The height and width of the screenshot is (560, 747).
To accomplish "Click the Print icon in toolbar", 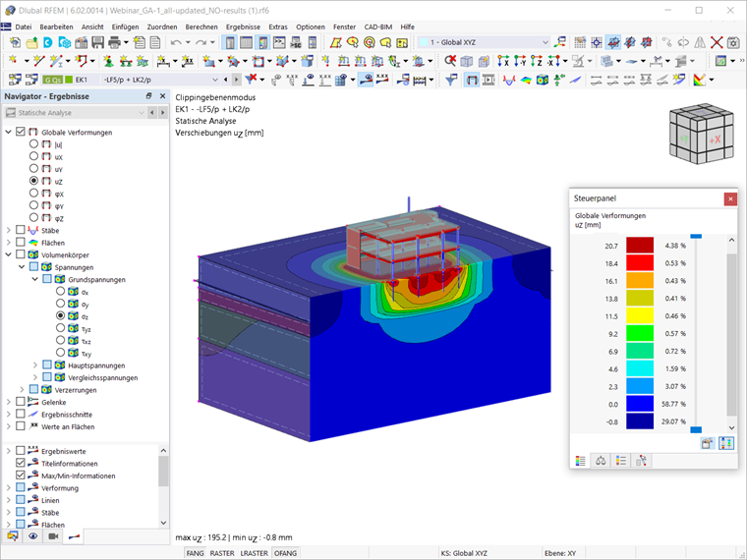I will pyautogui.click(x=114, y=42).
